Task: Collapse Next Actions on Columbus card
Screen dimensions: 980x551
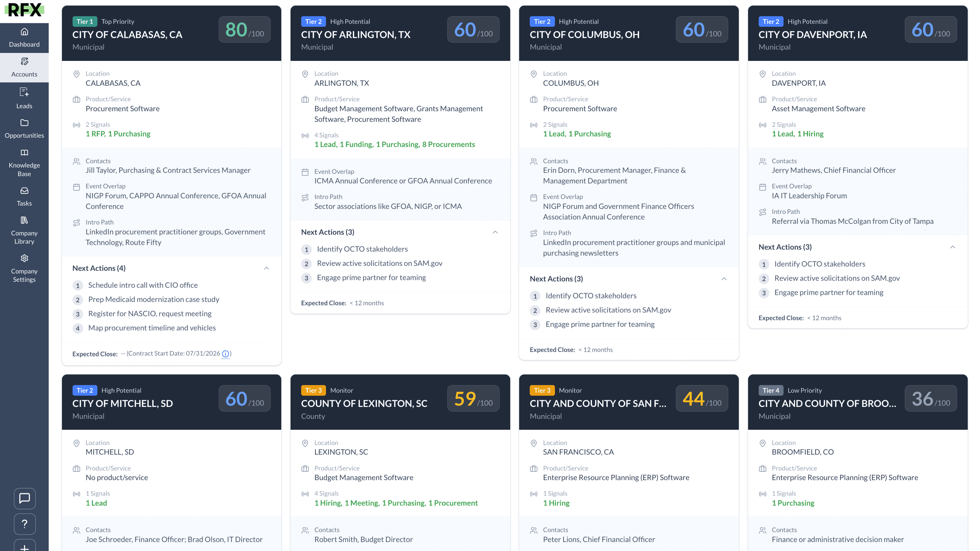Action: point(724,279)
